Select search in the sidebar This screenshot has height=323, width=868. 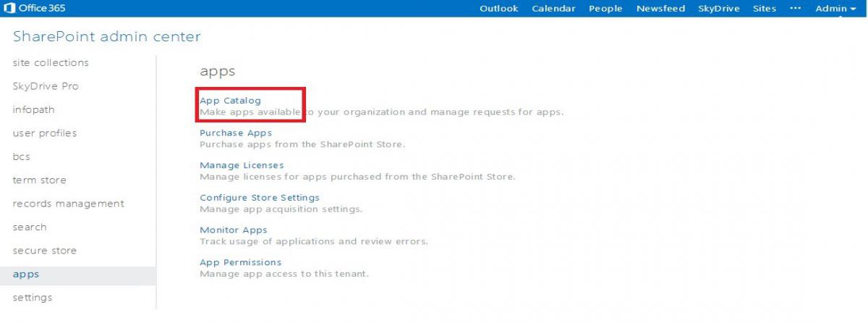coord(30,227)
